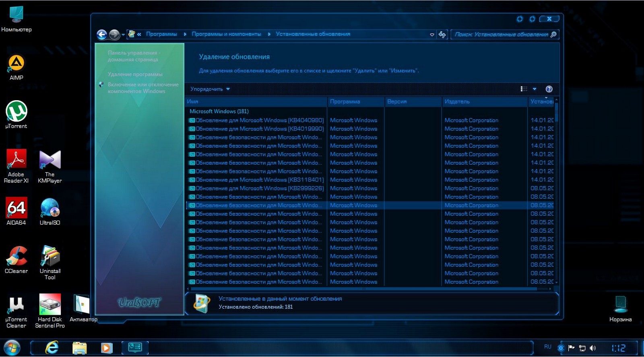Click the Программы breadcrumb segment

tap(161, 34)
